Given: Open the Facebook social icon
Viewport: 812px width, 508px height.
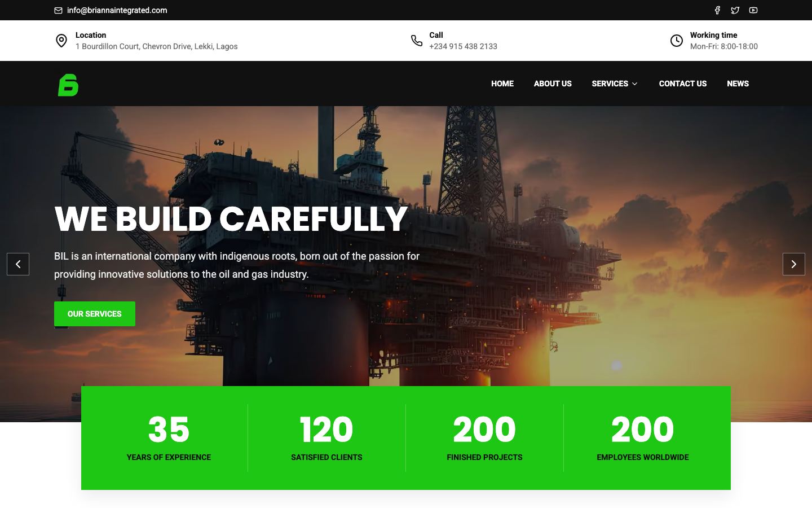Looking at the screenshot, I should [717, 10].
